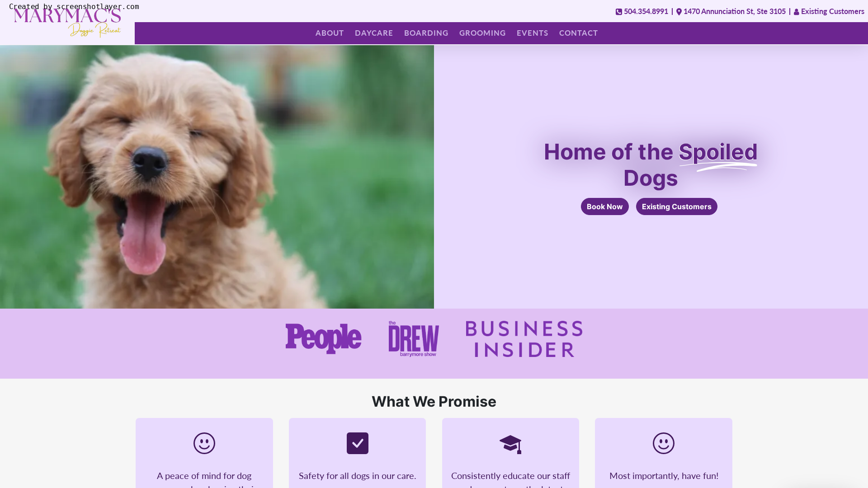Select Contact in the navigation bar
This screenshot has width=868, height=488.
point(579,33)
